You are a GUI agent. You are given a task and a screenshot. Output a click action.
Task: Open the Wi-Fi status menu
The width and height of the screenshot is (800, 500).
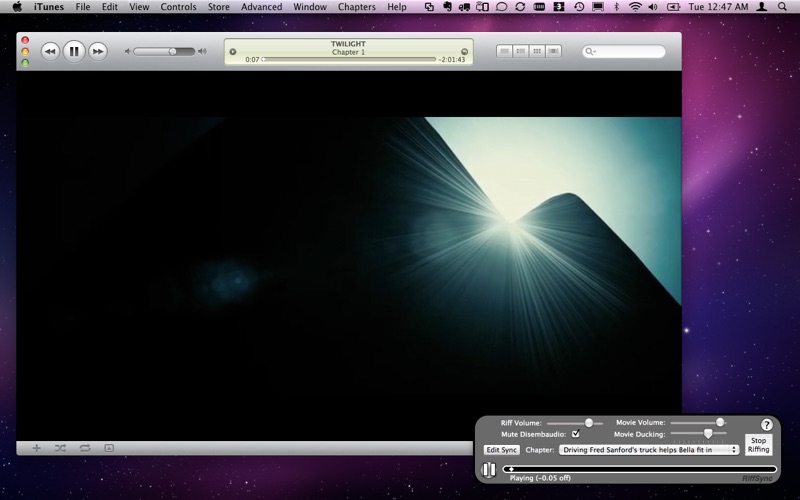pyautogui.click(x=635, y=7)
